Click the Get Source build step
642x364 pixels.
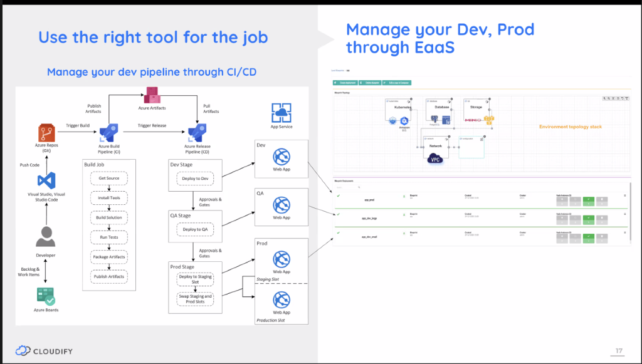pos(109,179)
